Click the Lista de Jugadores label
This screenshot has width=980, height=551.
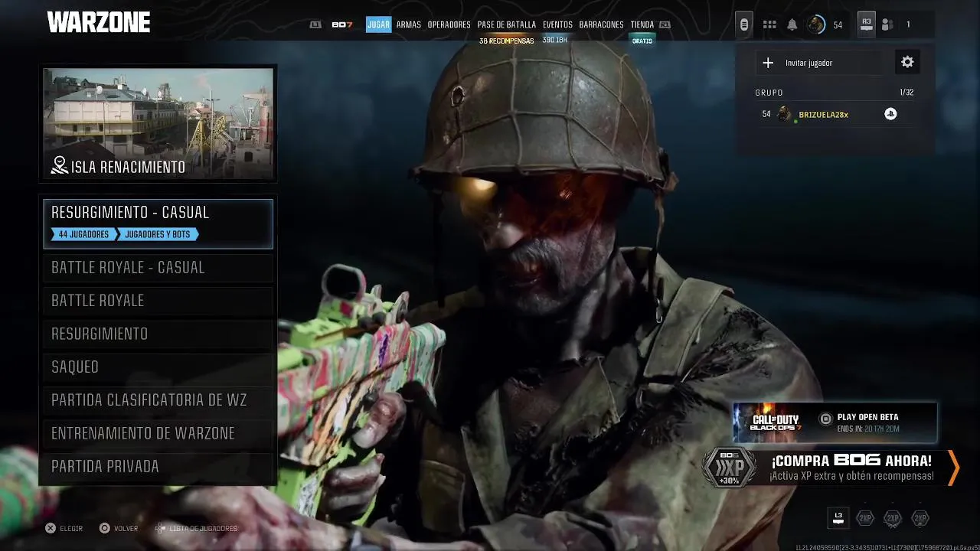203,529
